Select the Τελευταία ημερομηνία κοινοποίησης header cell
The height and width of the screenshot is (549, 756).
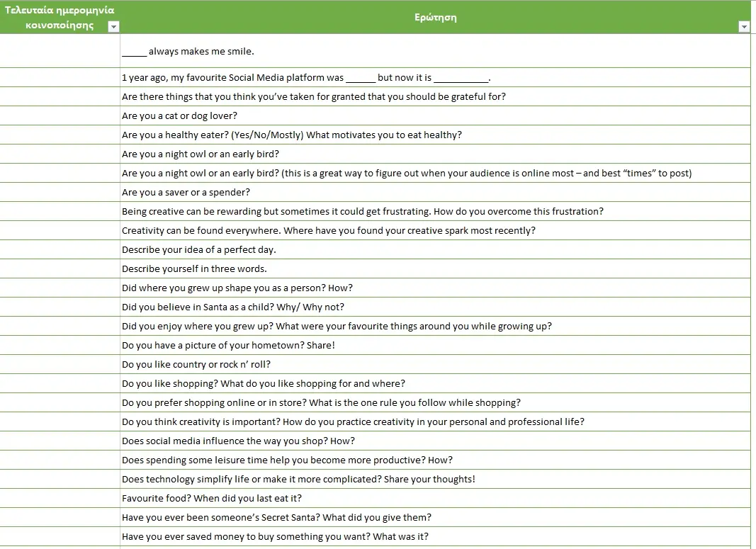click(60, 17)
